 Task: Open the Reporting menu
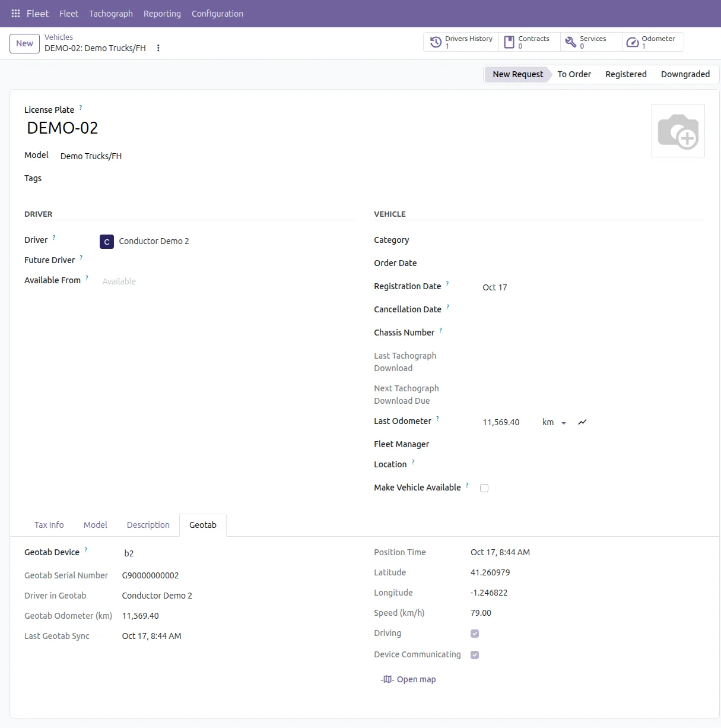(x=162, y=14)
